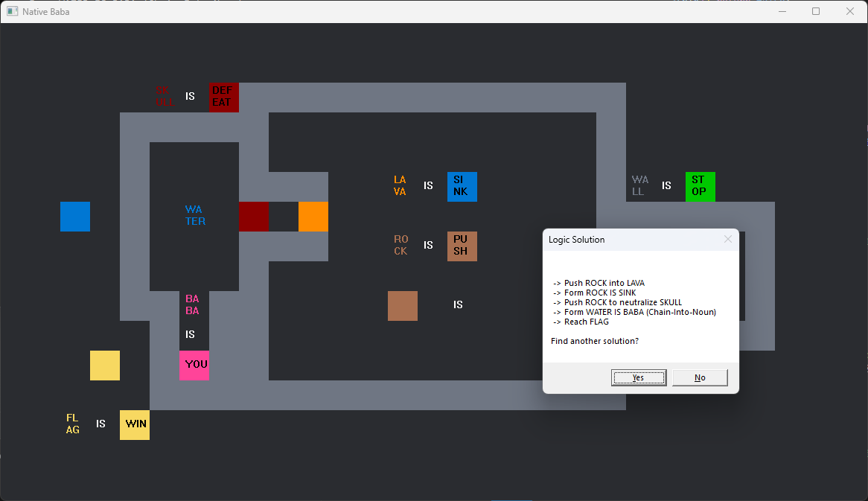
Task: Click the green STOP word tile
Action: pos(701,187)
